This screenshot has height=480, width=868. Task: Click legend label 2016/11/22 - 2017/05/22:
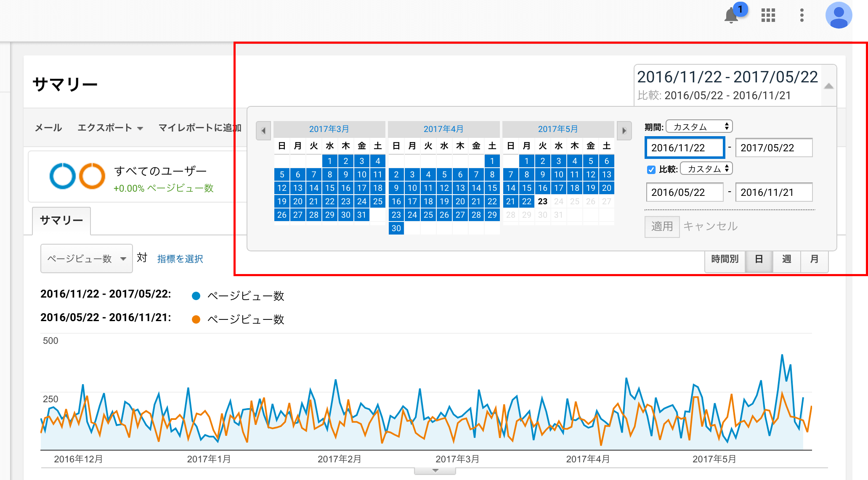point(106,294)
